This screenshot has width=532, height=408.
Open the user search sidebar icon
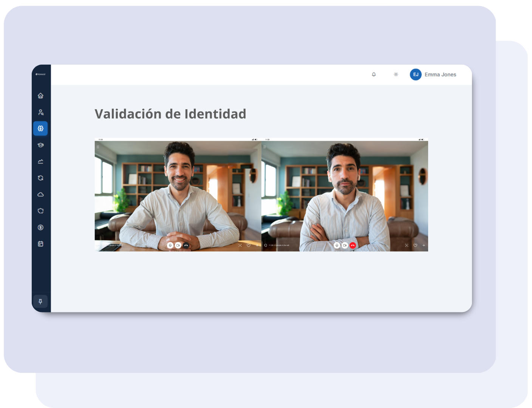[x=40, y=112]
